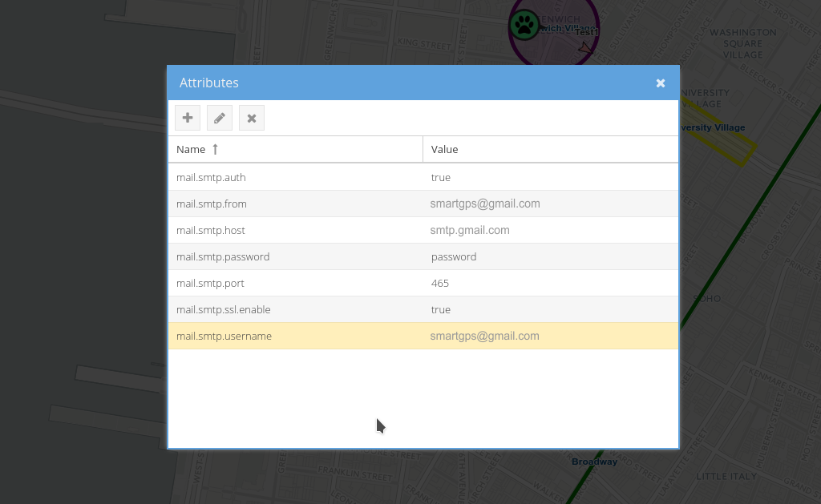The image size is (821, 504).
Task: Select the mail.smtp.ssl.enable row
Action: coord(224,309)
